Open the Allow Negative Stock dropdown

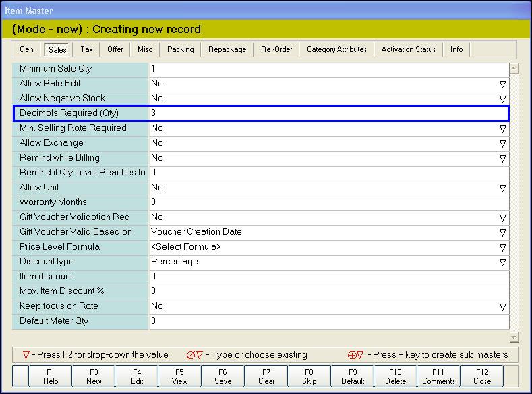pyautogui.click(x=502, y=99)
